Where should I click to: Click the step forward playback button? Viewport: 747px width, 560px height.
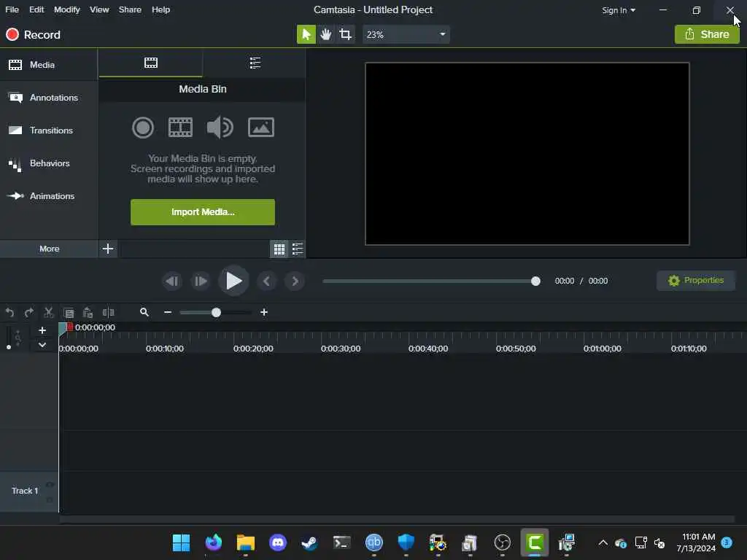[201, 281]
